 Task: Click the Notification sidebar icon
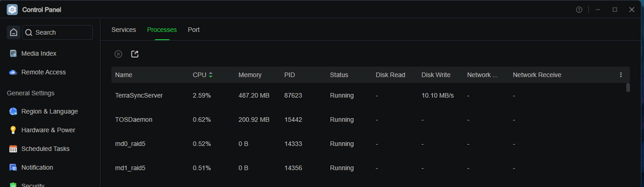point(13,167)
